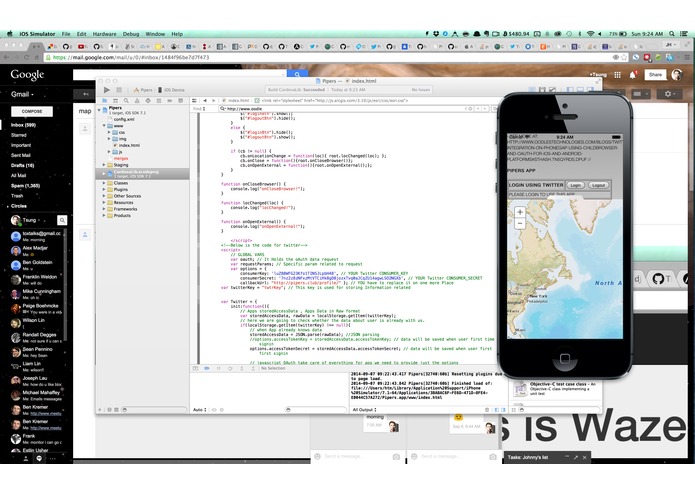
Task: Search contacts in Gmail chat list
Action: pos(62,220)
